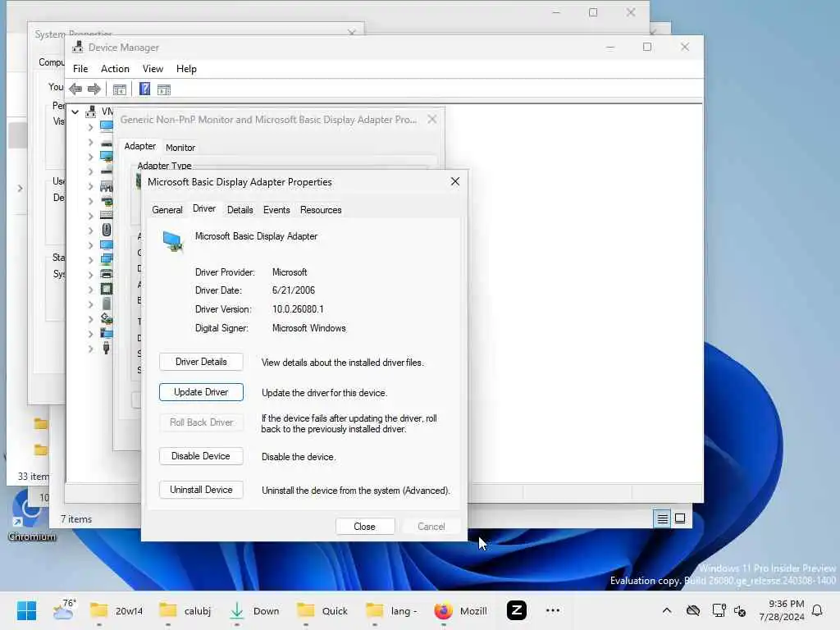Click the Update Driver button
The height and width of the screenshot is (630, 840).
click(x=201, y=392)
